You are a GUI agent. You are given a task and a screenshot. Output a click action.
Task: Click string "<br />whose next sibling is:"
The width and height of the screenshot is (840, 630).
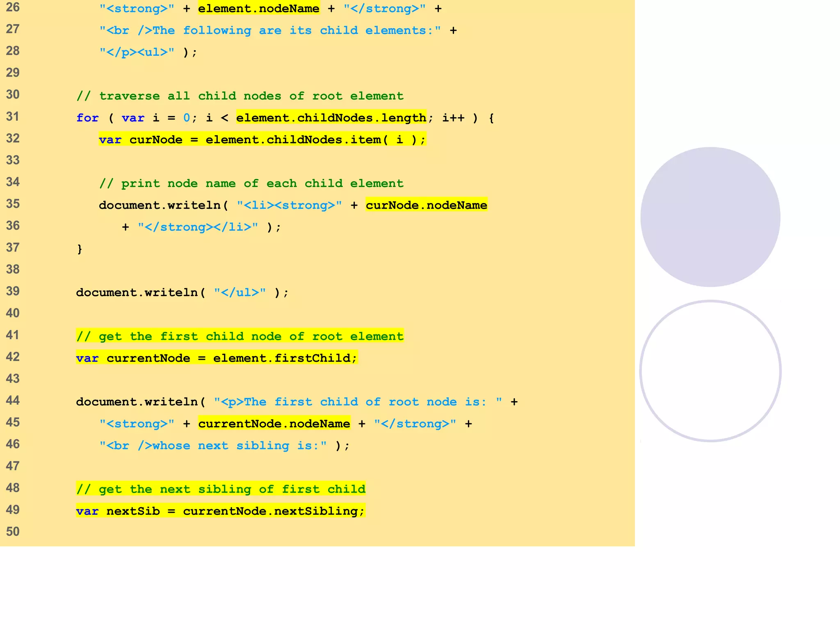[x=213, y=445]
